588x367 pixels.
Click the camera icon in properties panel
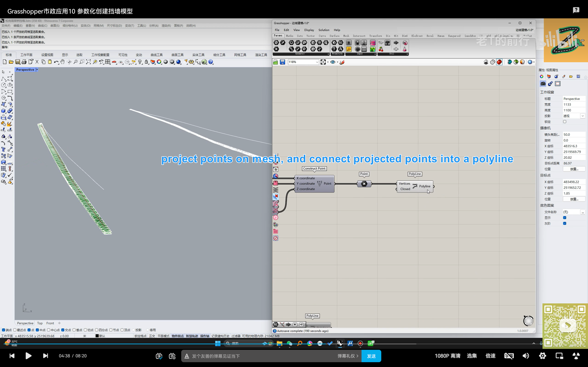click(x=543, y=84)
